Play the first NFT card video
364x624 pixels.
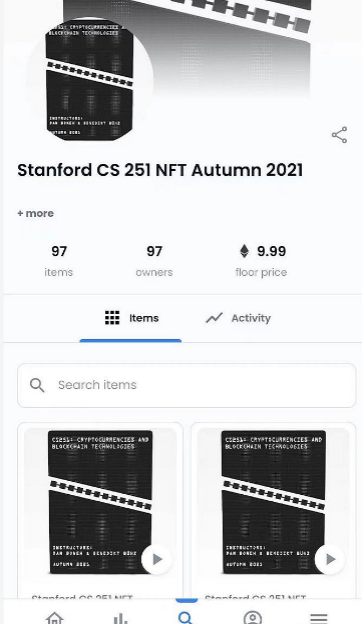point(157,559)
